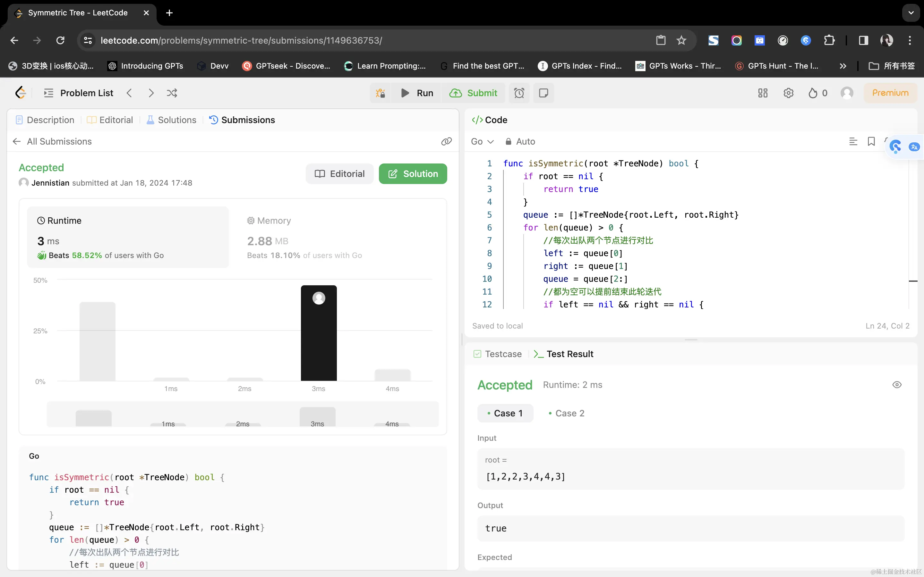Click the 3ms segment in runtime range slider
The height and width of the screenshot is (577, 924).
click(x=317, y=417)
